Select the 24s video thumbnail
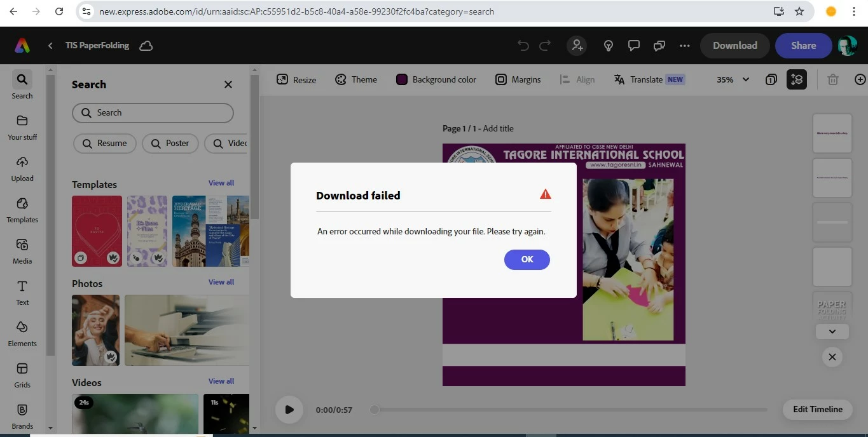 pyautogui.click(x=135, y=413)
